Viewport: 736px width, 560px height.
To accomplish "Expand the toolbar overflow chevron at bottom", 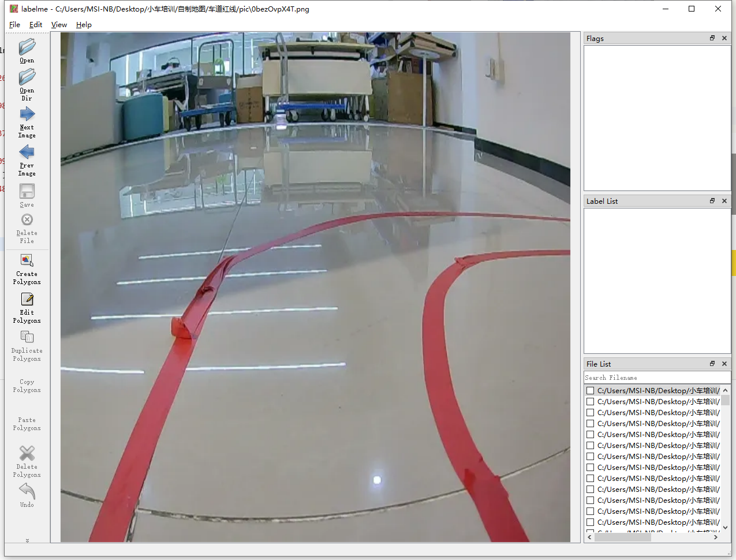I will [27, 540].
